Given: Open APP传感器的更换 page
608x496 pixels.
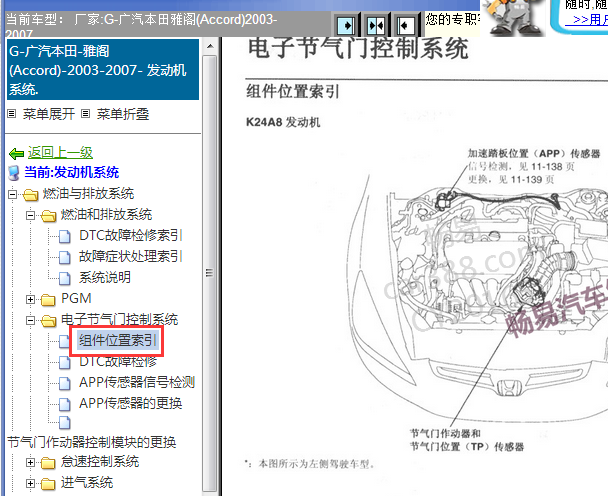Looking at the screenshot, I should pos(131,403).
